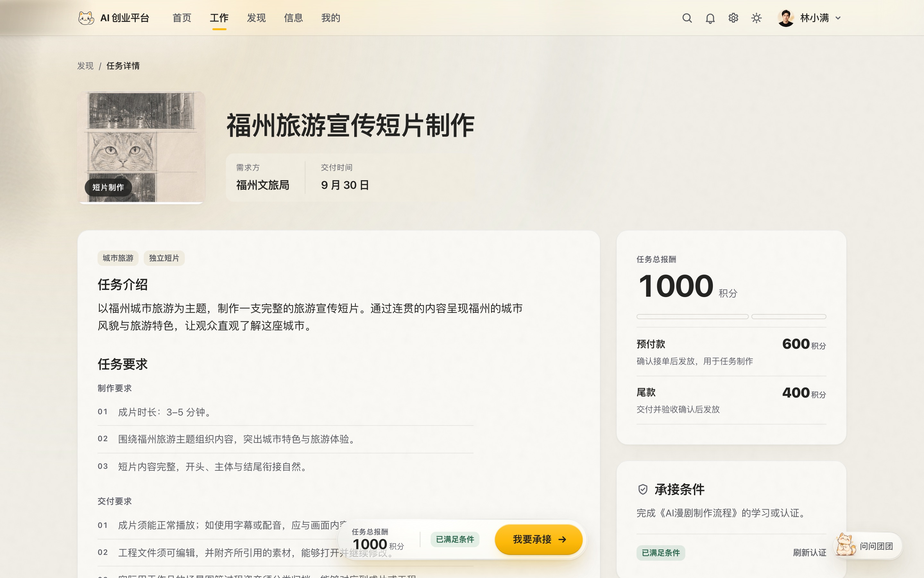924x578 pixels.
Task: Click the 短片制作 badge on cover
Action: pos(108,187)
